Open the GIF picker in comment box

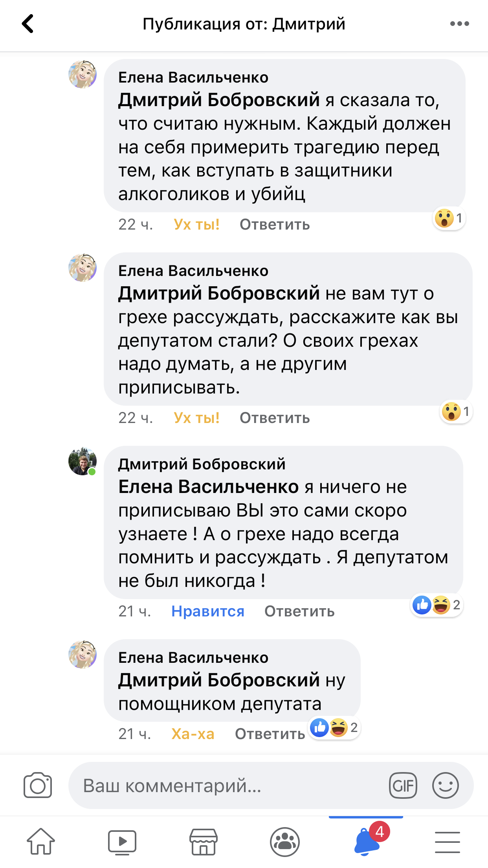tap(403, 785)
